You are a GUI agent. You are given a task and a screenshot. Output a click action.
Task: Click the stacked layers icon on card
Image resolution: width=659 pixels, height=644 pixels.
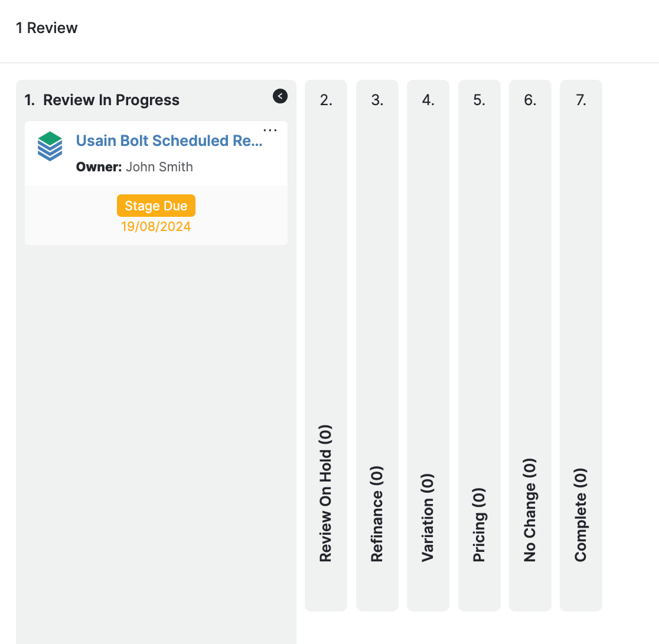point(50,147)
